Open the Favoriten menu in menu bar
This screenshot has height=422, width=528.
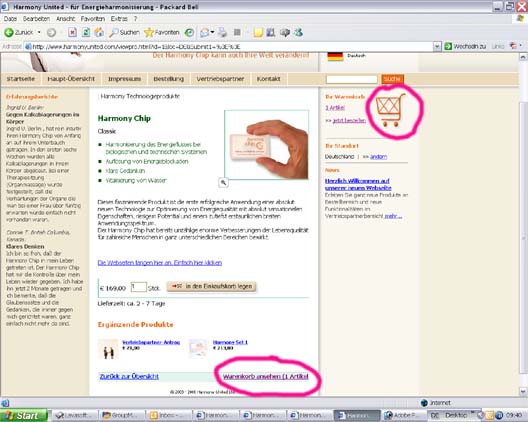pyautogui.click(x=93, y=19)
